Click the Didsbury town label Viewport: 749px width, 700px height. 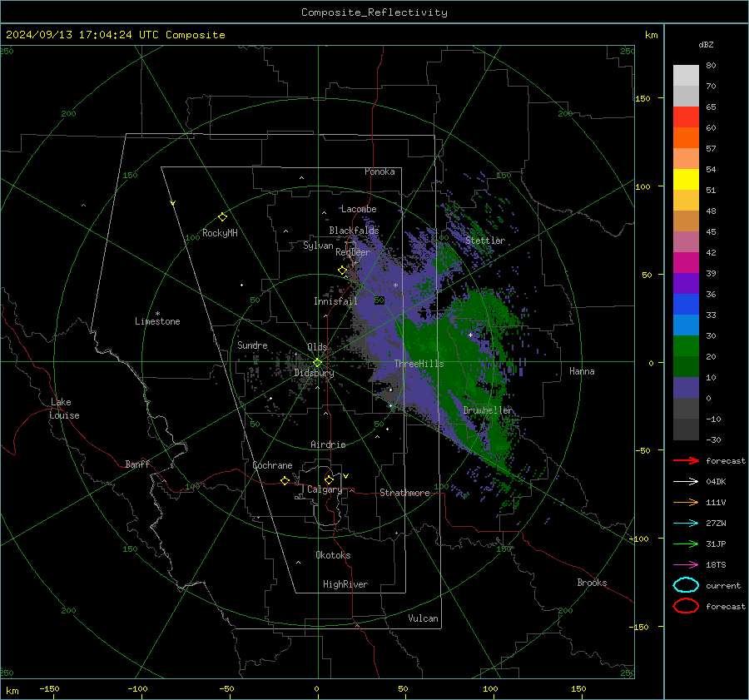(x=314, y=373)
